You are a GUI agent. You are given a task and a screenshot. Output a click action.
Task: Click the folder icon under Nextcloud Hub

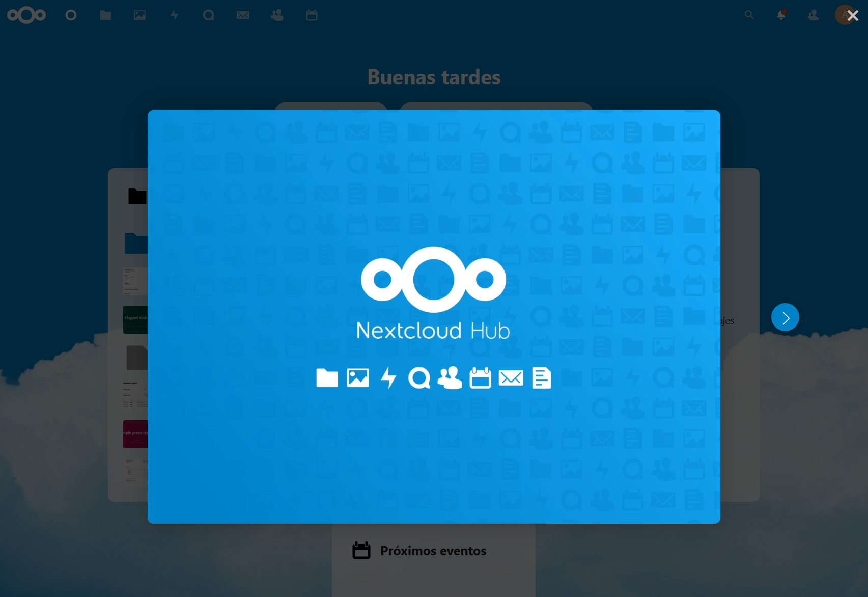coord(327,378)
